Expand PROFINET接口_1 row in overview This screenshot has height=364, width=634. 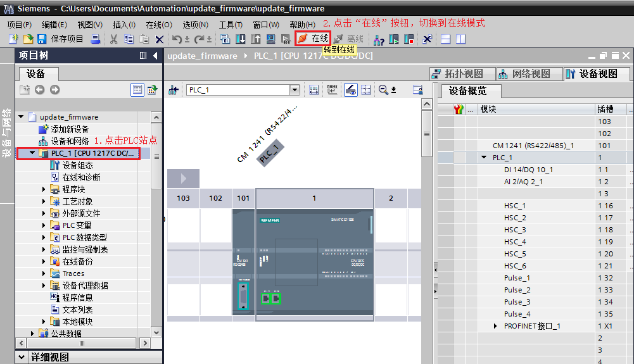point(495,325)
